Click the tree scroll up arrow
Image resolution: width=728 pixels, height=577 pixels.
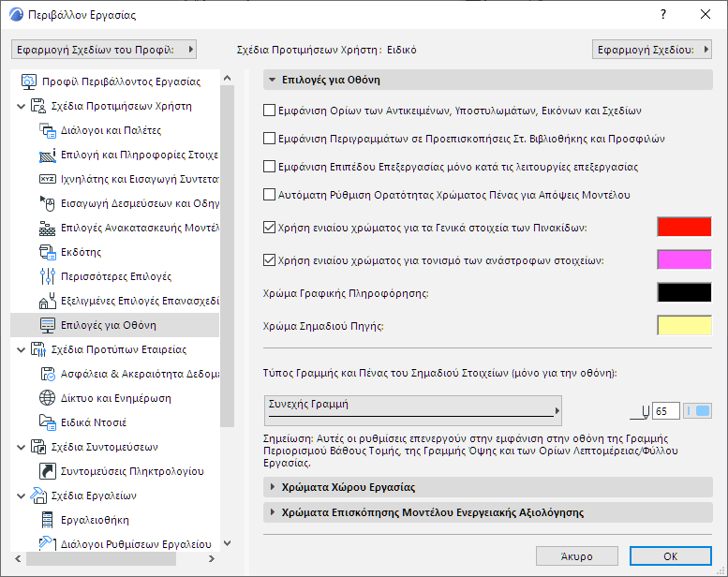(x=227, y=78)
